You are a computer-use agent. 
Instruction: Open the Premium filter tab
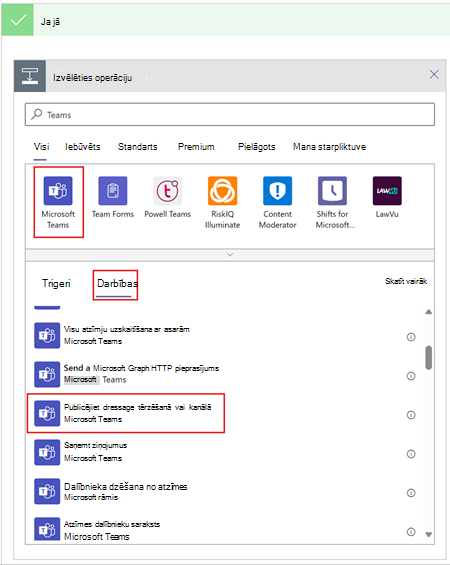(196, 147)
